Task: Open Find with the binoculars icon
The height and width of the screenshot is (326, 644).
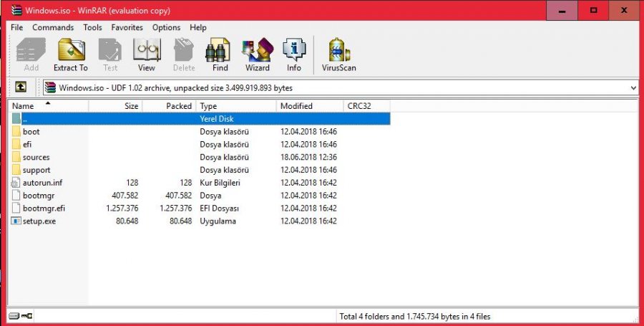Action: pyautogui.click(x=218, y=49)
